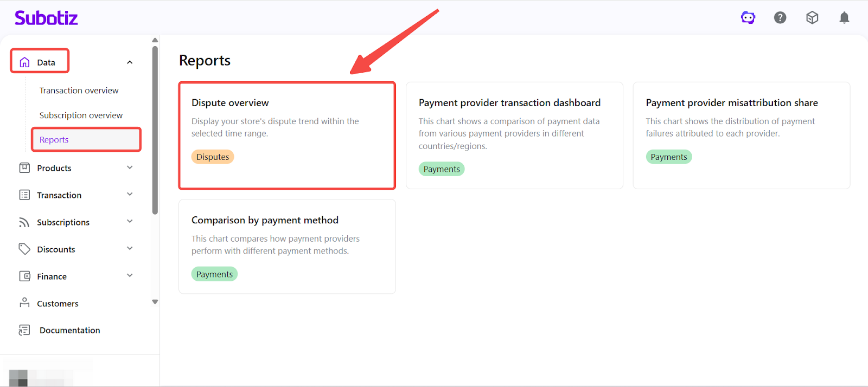Expand the Products menu chevron
Image resolution: width=868 pixels, height=387 pixels.
tap(130, 168)
